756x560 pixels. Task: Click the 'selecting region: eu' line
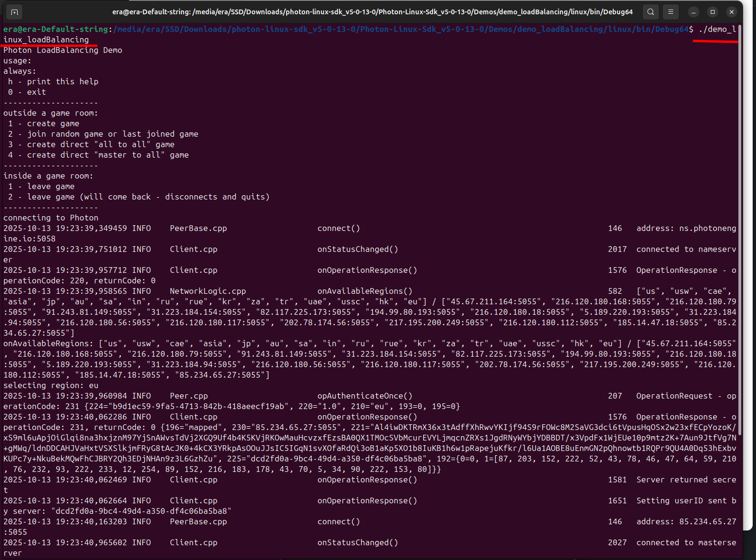tap(51, 385)
